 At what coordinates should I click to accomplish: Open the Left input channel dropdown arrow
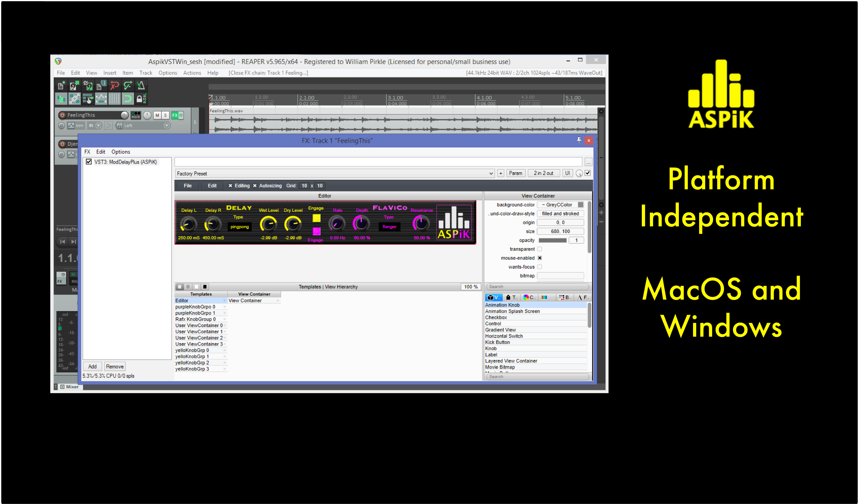tap(167, 125)
